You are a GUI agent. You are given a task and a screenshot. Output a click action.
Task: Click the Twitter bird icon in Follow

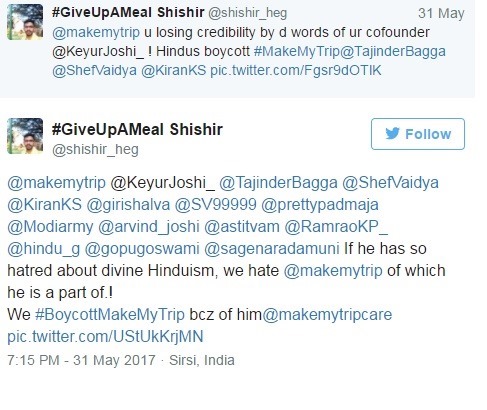393,134
